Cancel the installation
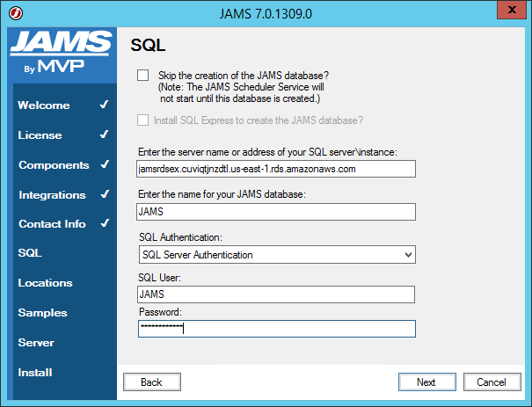The width and height of the screenshot is (532, 407). coord(492,382)
